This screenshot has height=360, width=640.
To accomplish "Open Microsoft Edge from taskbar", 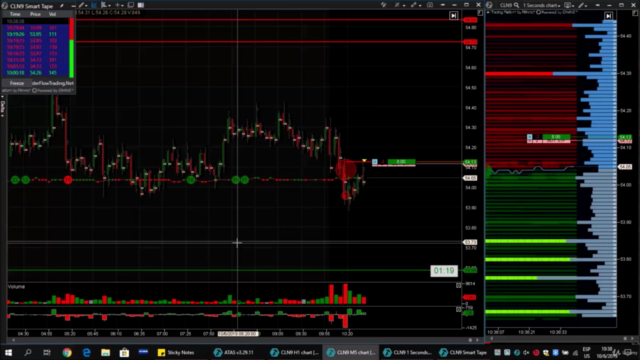I will click(x=86, y=352).
